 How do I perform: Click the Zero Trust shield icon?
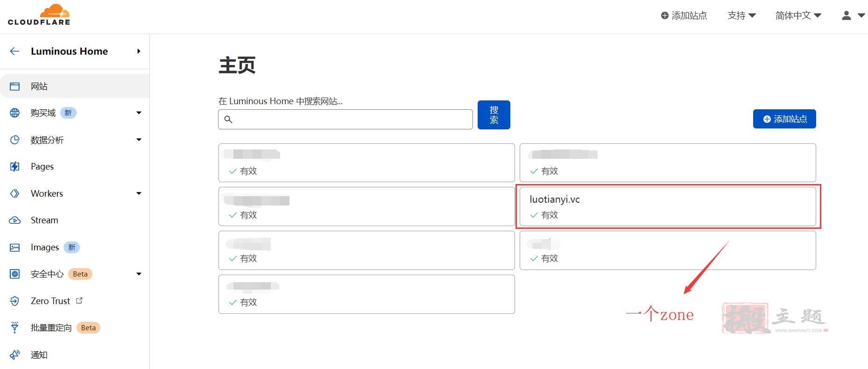coord(15,301)
